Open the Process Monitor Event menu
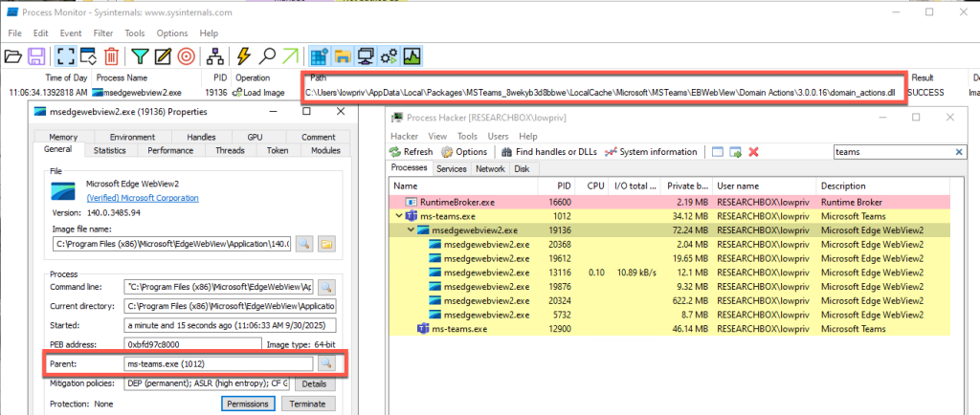This screenshot has width=980, height=415. pyautogui.click(x=71, y=33)
